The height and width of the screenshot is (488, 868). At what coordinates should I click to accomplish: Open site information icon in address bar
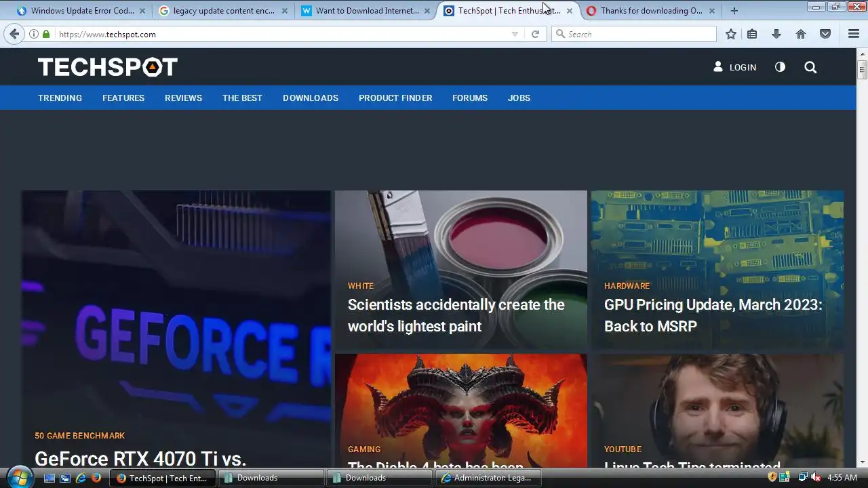click(34, 34)
